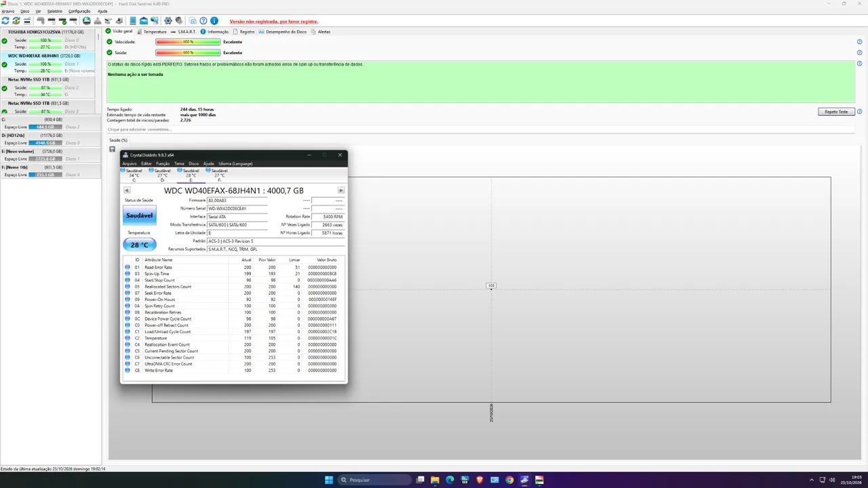Viewport: 868px width, 488px height.
Task: Click the blue refresh icon in Hard Disk Sentinel toolbar
Action: point(5,21)
